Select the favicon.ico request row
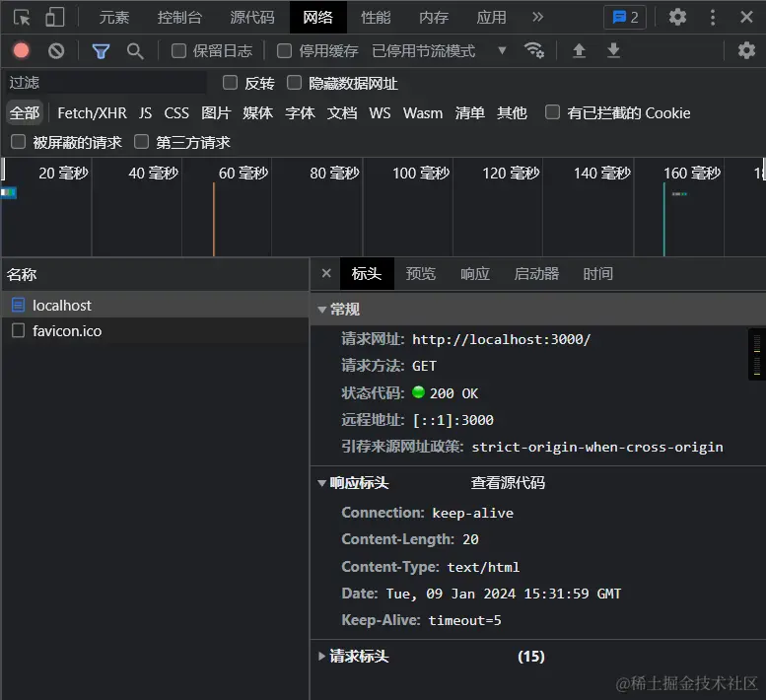Screen dimensions: 766x700 tap(155, 331)
